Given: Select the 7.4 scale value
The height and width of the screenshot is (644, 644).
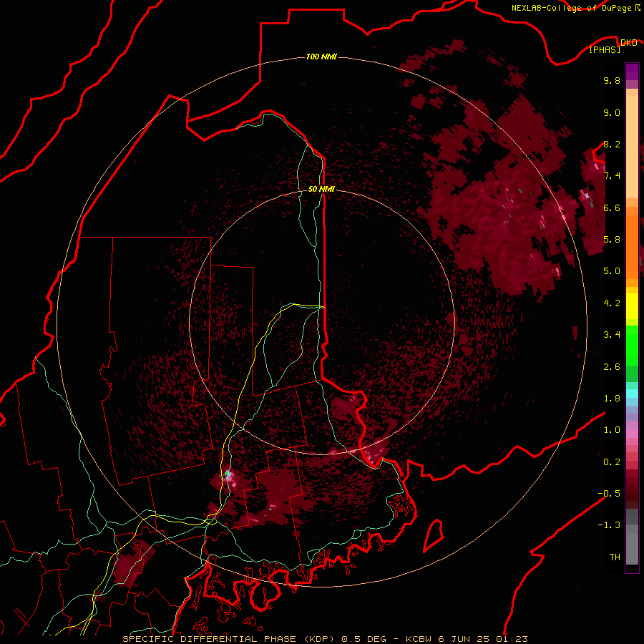Looking at the screenshot, I should (612, 176).
